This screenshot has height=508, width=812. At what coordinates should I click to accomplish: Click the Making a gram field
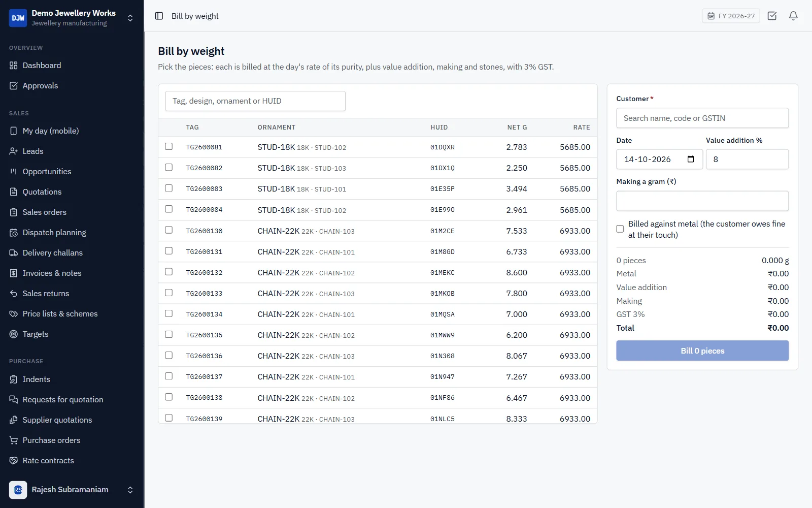pyautogui.click(x=702, y=201)
